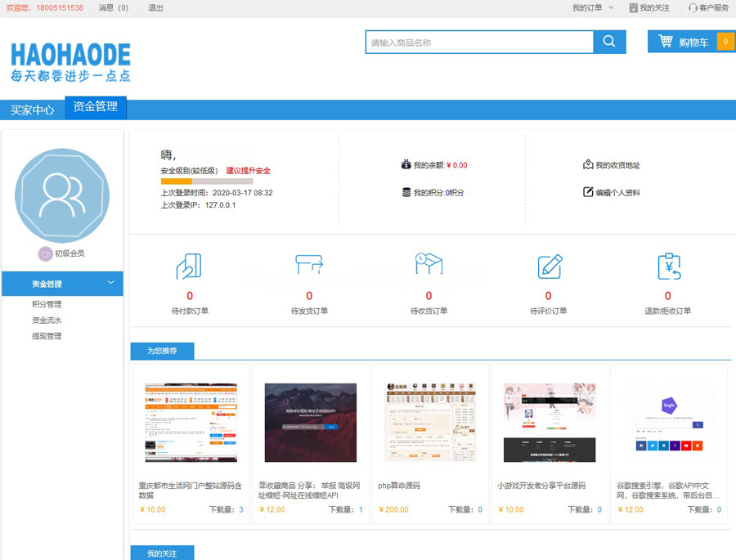Click the awaiting shipment orders icon
Screen dimensions: 736x560
pyautogui.click(x=309, y=267)
